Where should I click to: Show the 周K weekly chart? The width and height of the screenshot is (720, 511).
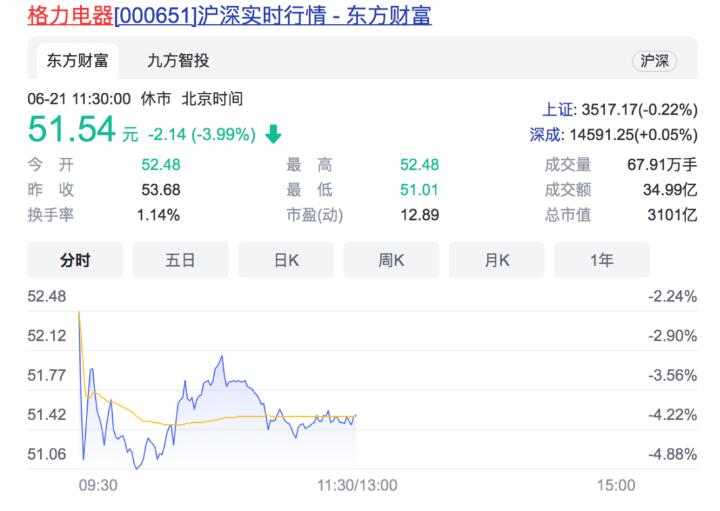click(391, 260)
